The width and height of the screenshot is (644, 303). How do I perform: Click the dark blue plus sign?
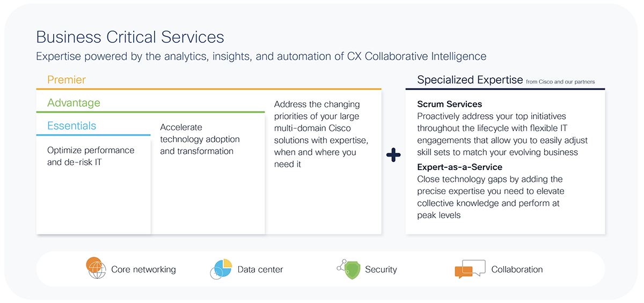393,156
